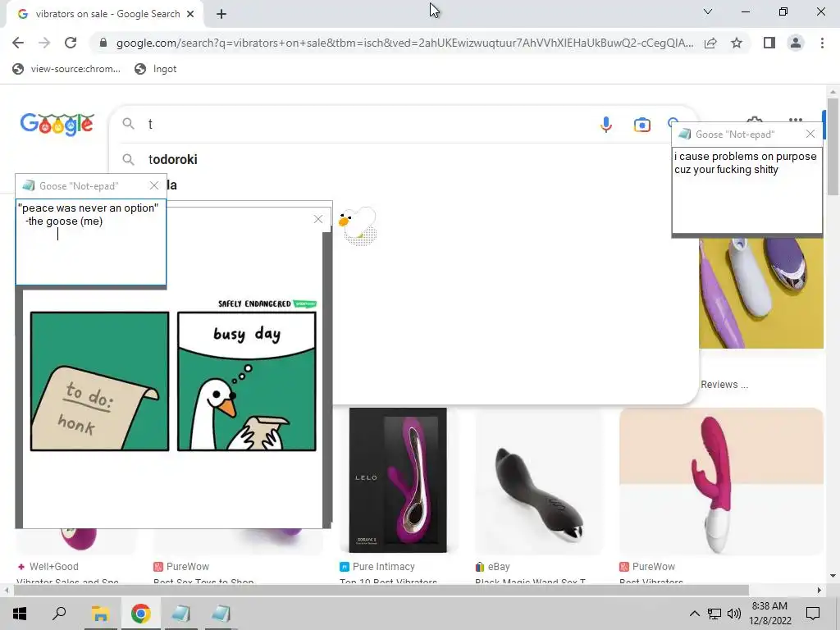Open the taskbar clock and date
840x630 pixels.
click(x=769, y=614)
